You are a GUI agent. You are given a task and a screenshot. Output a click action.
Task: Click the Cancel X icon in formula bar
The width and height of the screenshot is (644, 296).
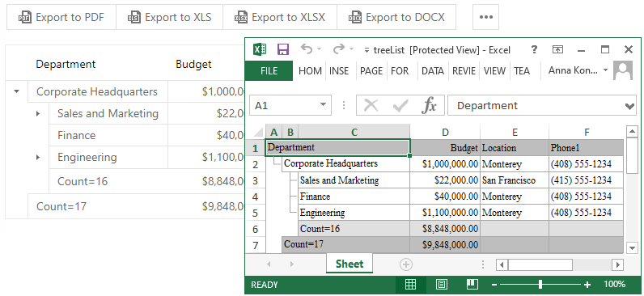[371, 106]
